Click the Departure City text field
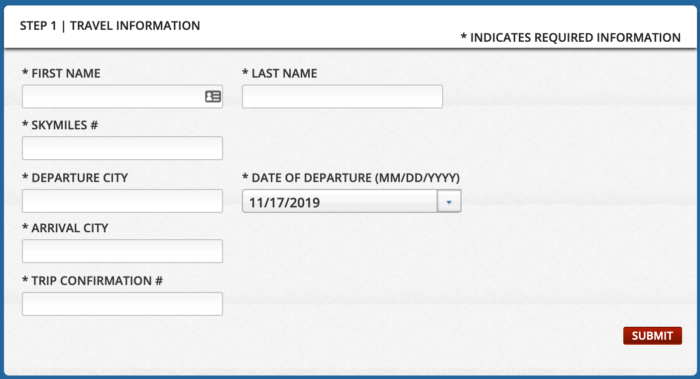This screenshot has width=700, height=379. 122,201
